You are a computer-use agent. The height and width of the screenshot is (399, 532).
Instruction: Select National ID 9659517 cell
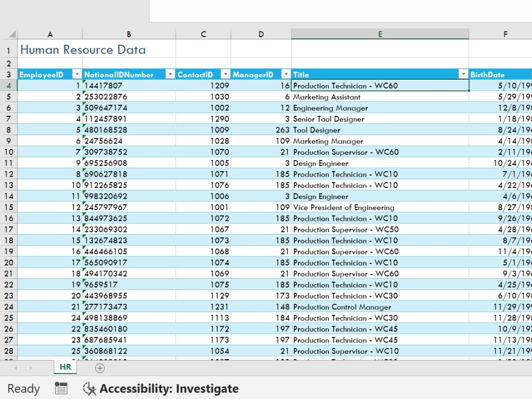[x=129, y=285]
